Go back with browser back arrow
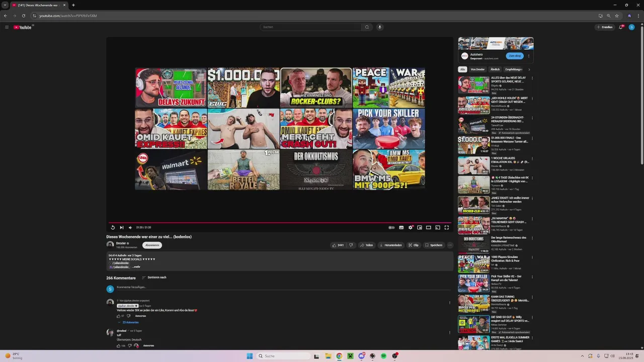 pos(6,16)
